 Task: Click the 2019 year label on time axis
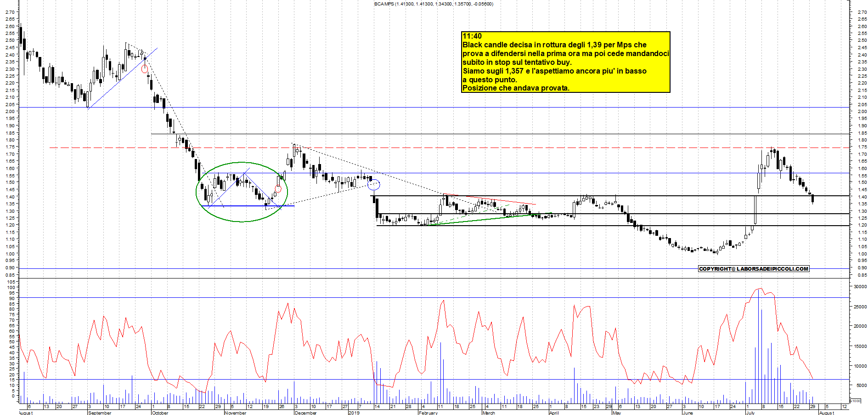coord(354,413)
